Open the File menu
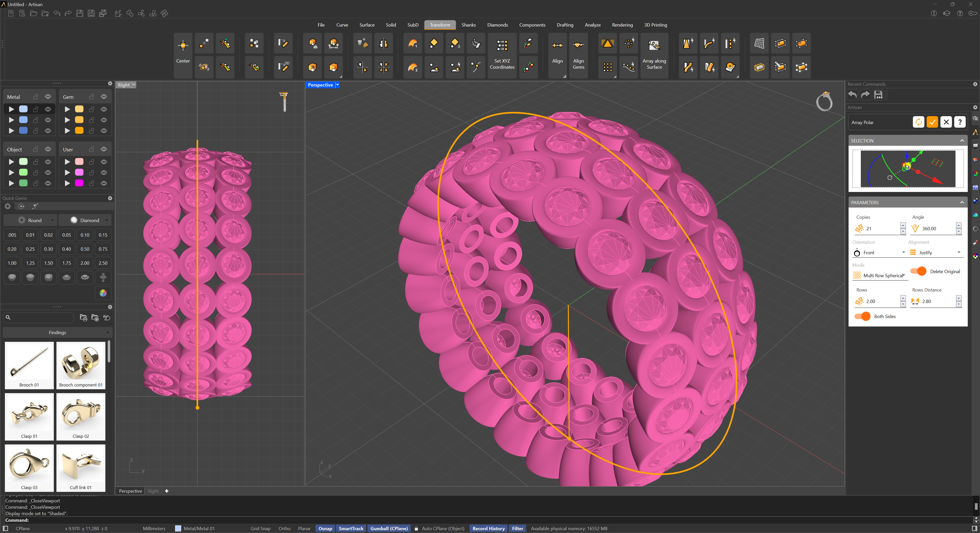980x533 pixels. pos(321,25)
